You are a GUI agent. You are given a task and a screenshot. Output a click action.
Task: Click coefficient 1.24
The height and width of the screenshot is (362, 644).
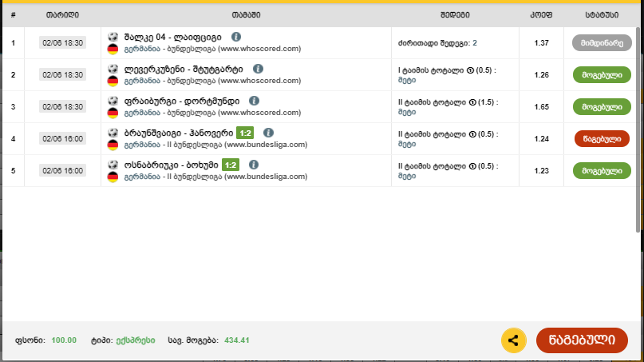point(541,138)
